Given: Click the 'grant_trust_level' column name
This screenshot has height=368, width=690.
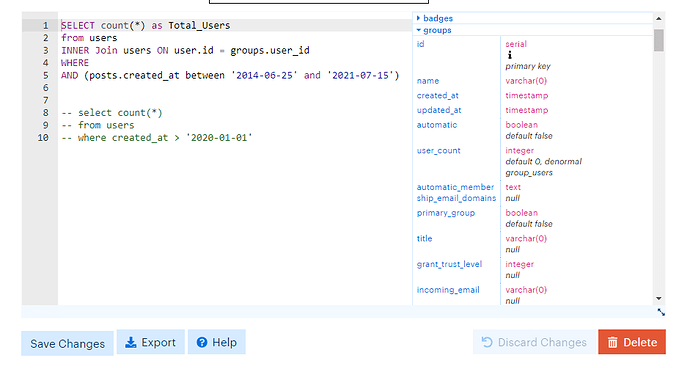Looking at the screenshot, I should coord(449,264).
